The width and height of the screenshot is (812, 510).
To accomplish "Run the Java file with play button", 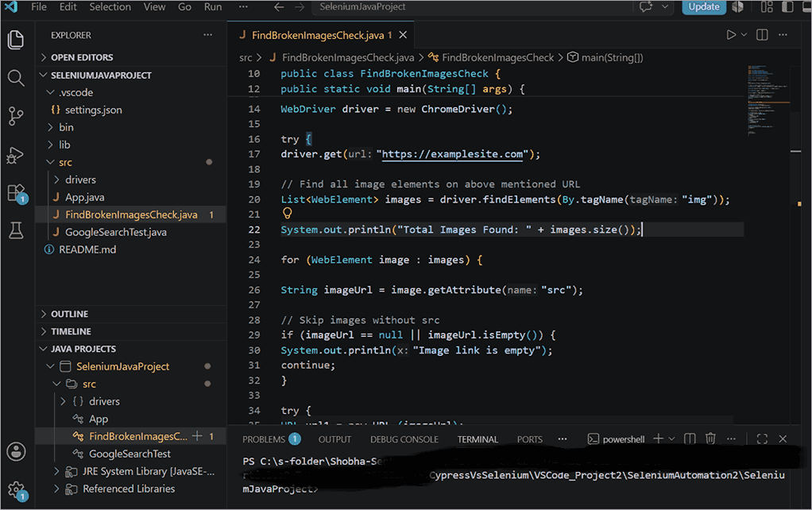I will coord(731,35).
